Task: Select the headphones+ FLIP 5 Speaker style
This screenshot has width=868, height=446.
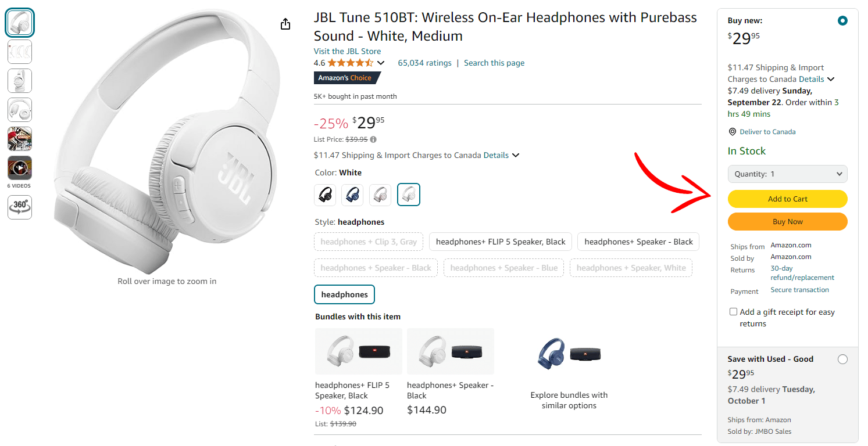Action: point(500,241)
